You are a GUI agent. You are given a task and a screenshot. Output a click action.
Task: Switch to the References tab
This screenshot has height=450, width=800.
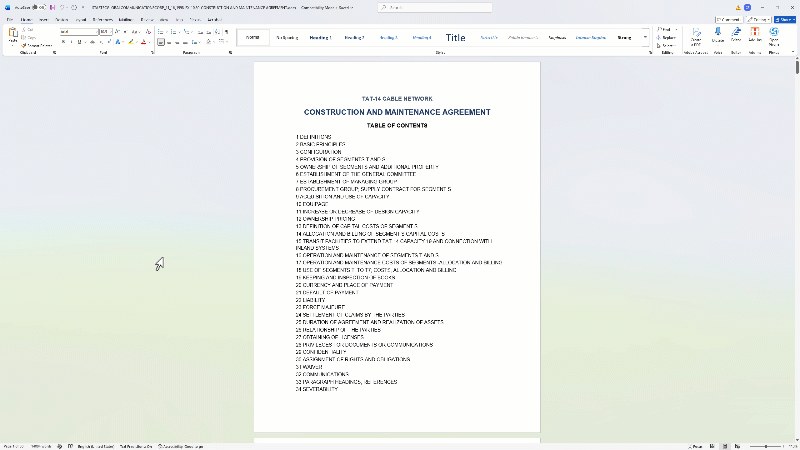point(103,20)
